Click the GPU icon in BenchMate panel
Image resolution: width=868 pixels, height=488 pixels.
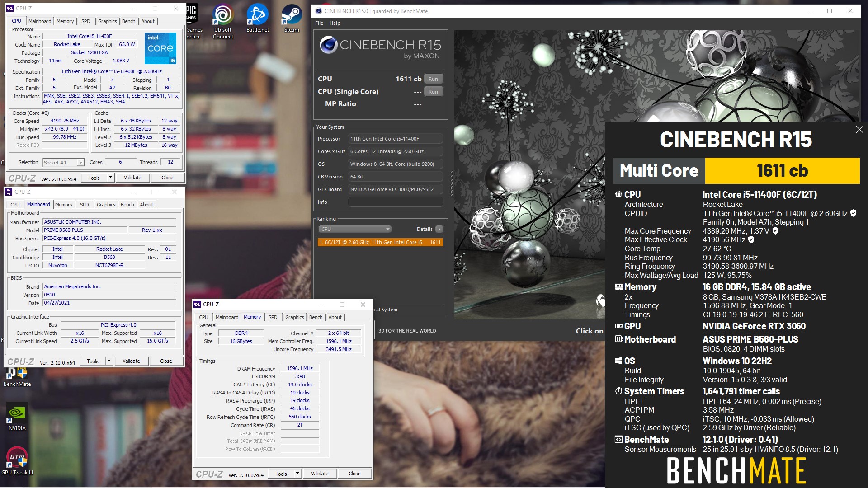(618, 326)
